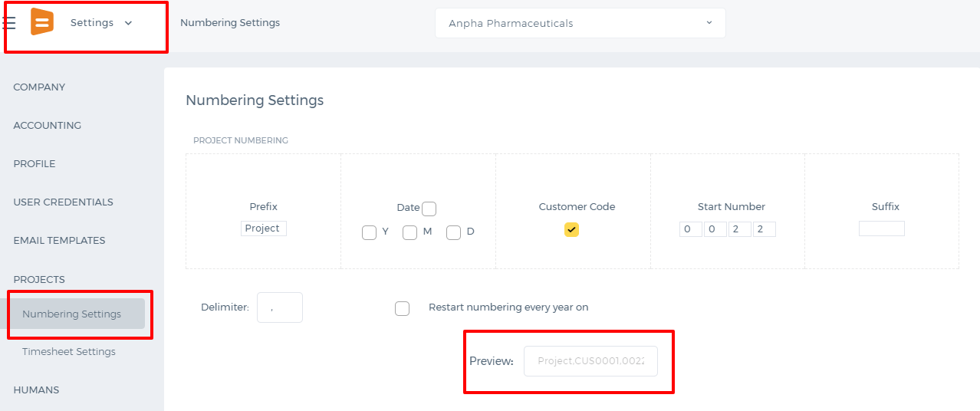Toggle Restart numbering every year checkbox
Screen dimensions: 980x411
tap(402, 308)
